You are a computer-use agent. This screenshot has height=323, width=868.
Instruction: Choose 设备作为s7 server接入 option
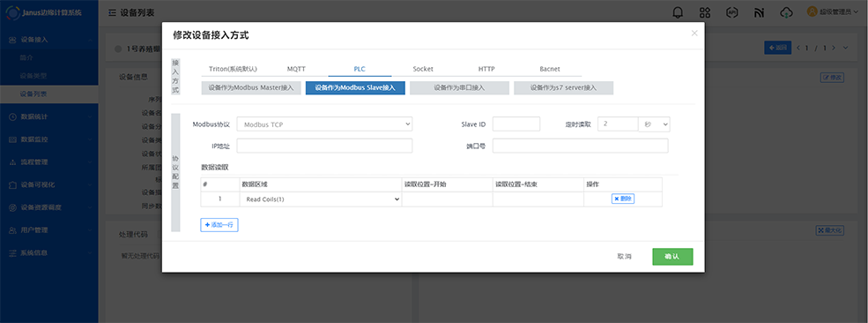[563, 88]
